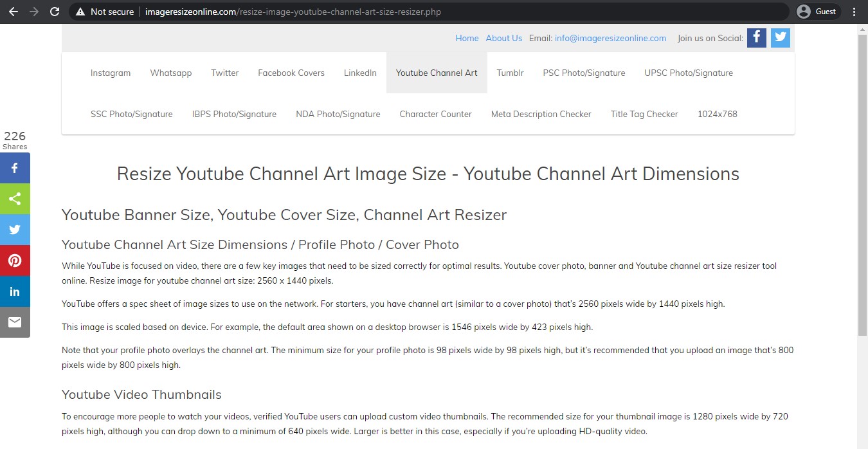Reload the page with the refresh icon
The height and width of the screenshot is (449, 868).
[55, 12]
